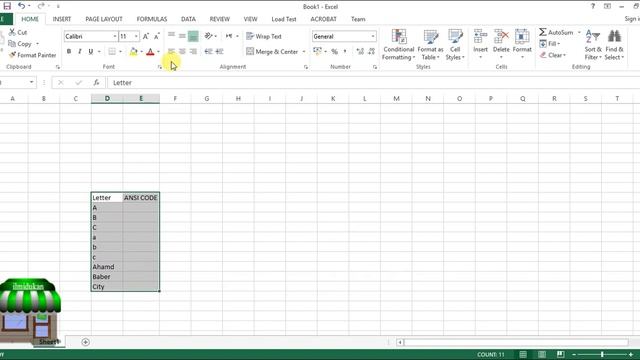Click the Redo arrow icon
The image size is (640, 360).
pyautogui.click(x=41, y=6)
